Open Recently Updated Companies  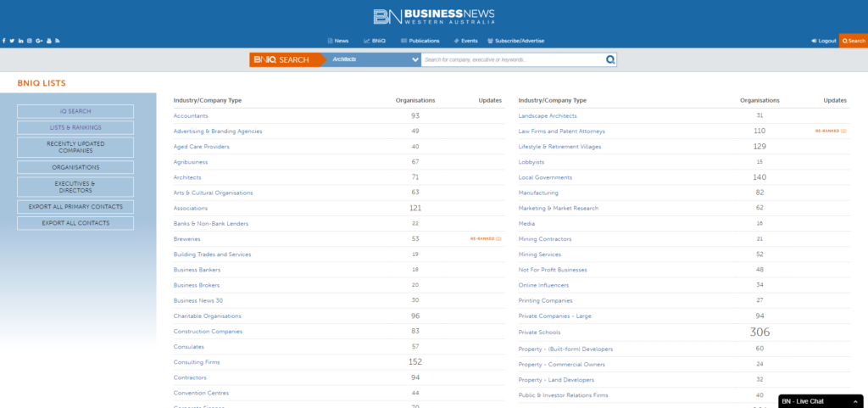pos(75,148)
